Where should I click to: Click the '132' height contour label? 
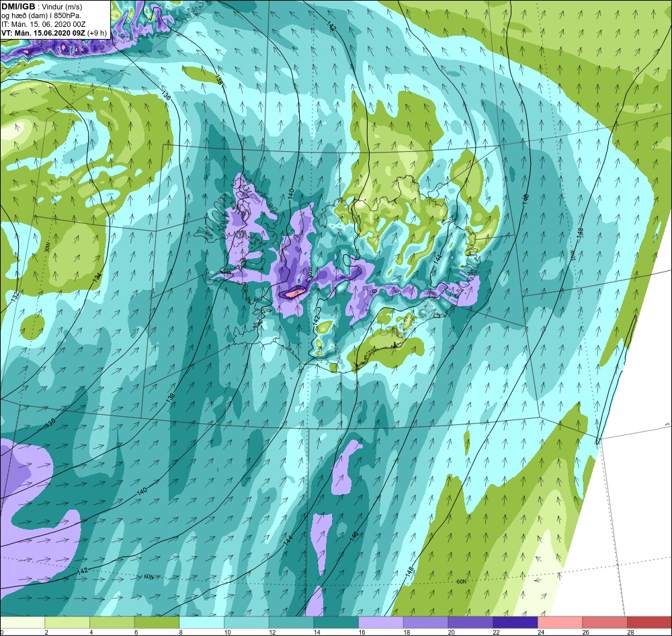(15, 296)
